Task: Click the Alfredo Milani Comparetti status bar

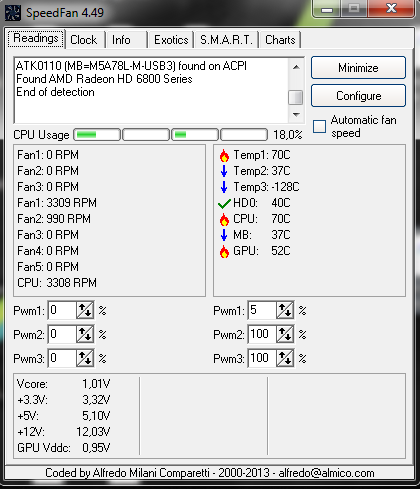Action: click(210, 473)
